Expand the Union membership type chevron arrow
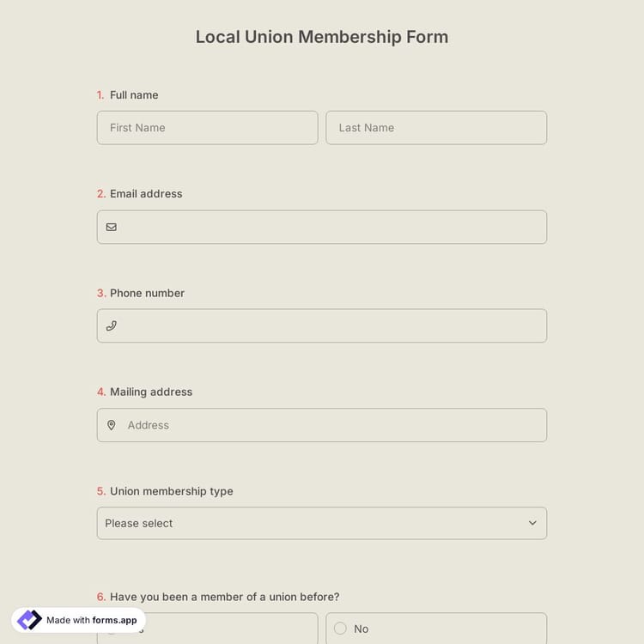The width and height of the screenshot is (644, 644). tap(532, 523)
